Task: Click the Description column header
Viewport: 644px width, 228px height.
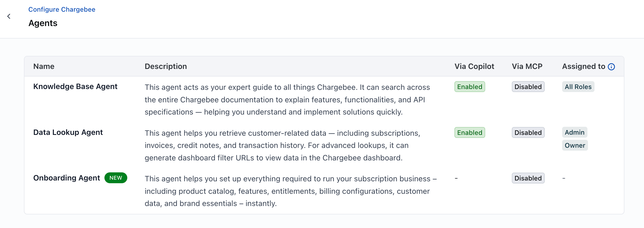Action: click(x=166, y=66)
